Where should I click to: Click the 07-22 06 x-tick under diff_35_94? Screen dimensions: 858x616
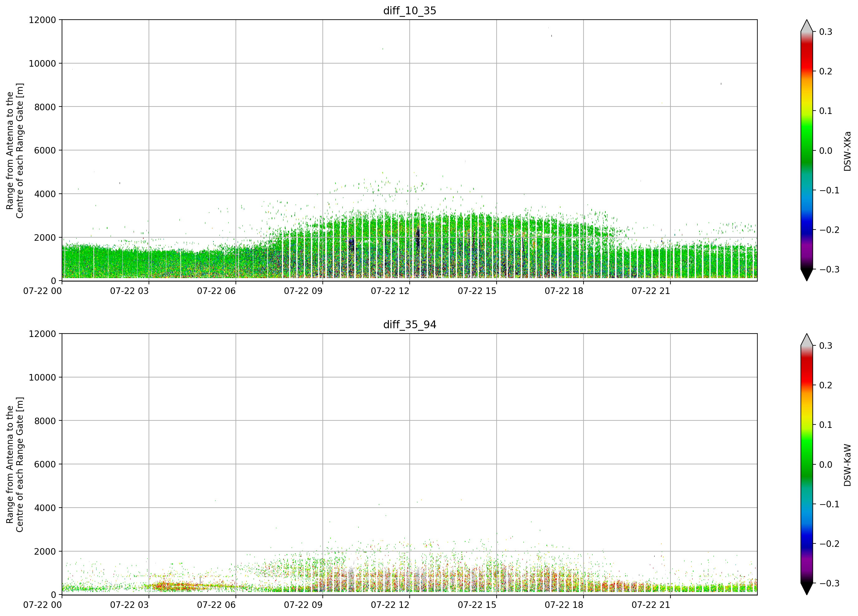point(217,605)
